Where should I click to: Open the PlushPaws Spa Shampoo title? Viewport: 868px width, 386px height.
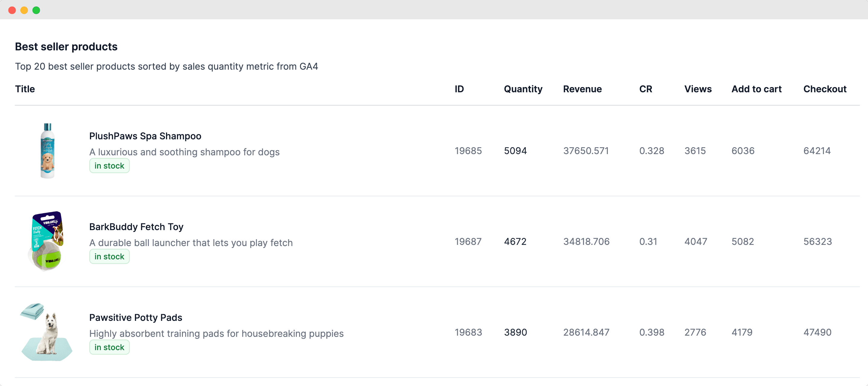145,136
